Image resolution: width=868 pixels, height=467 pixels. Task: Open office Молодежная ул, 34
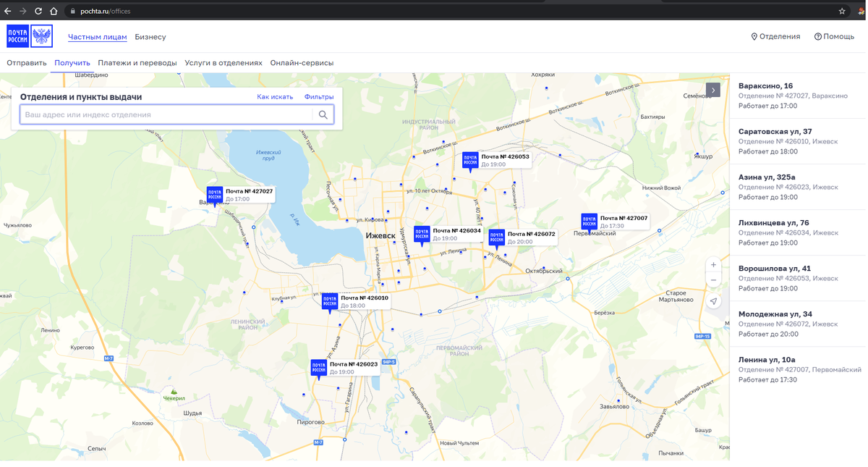(x=799, y=324)
